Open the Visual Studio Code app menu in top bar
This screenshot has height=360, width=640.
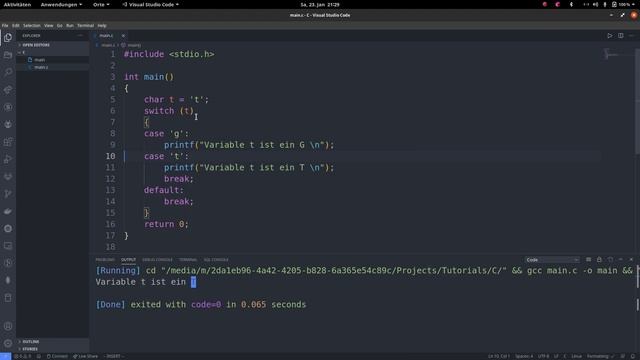[151, 4]
